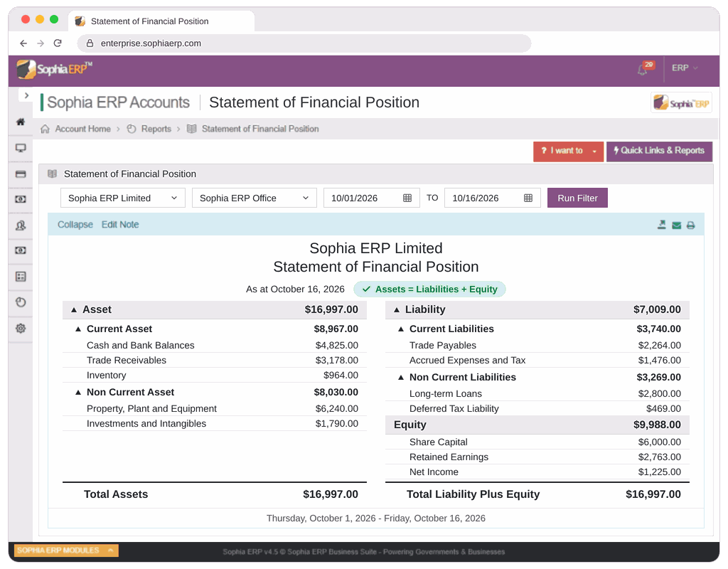This screenshot has height=569, width=728.
Task: Open the settings gear sidebar icon
Action: click(x=21, y=329)
